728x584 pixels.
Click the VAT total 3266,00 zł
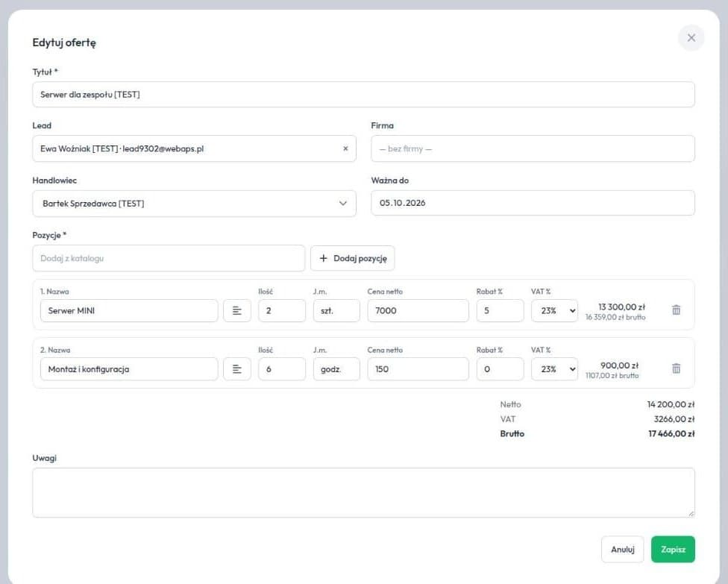(x=674, y=419)
